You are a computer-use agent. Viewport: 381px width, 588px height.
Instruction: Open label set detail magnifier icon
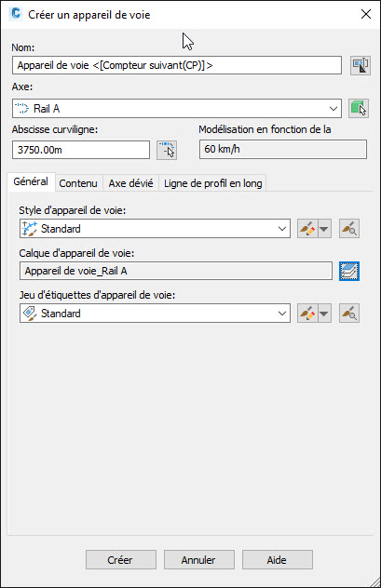click(x=349, y=314)
